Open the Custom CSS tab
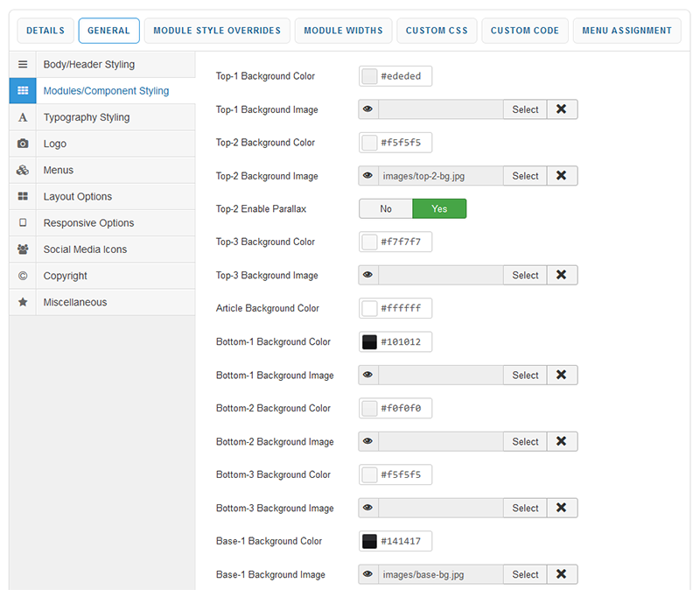Screen dimensions: 700x590 [x=437, y=31]
